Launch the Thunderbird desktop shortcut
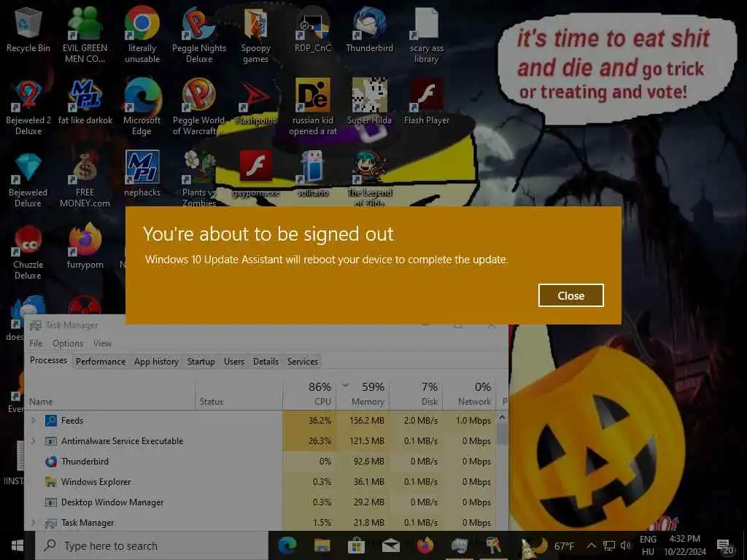 click(369, 29)
